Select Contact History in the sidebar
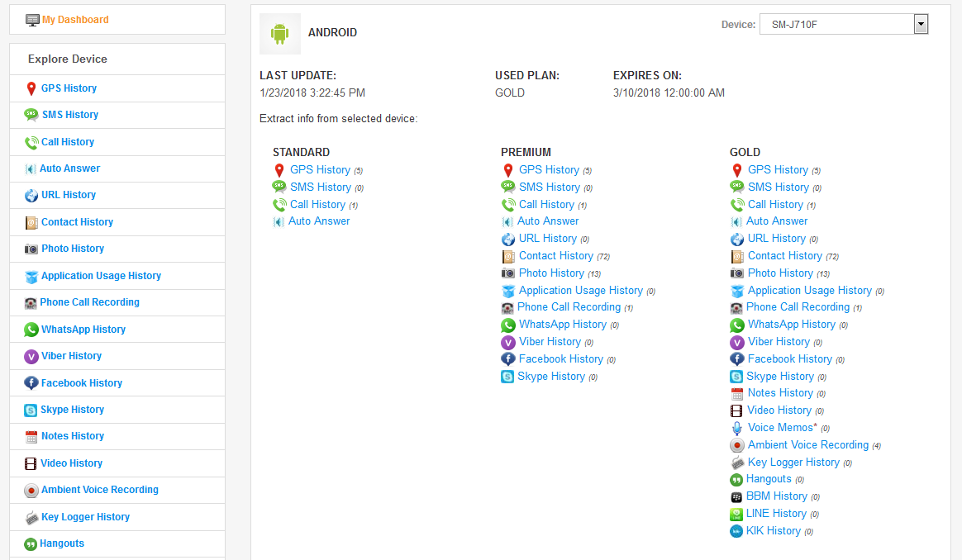 pos(78,222)
